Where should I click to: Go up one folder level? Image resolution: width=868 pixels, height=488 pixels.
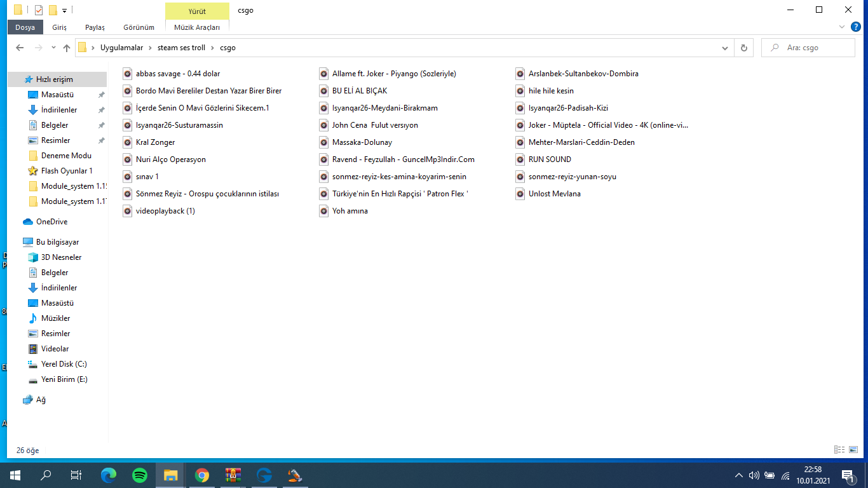click(x=66, y=48)
